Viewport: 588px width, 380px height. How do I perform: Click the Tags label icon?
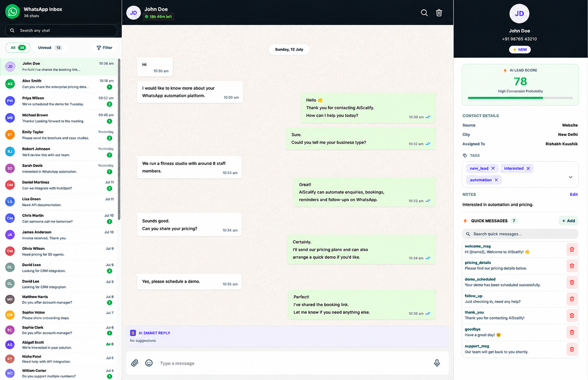click(x=465, y=155)
